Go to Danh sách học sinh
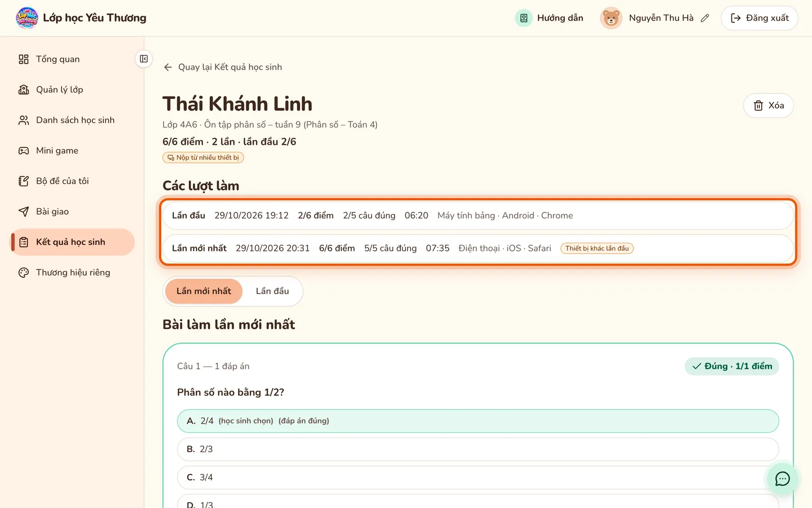This screenshot has height=508, width=812. coord(73,120)
